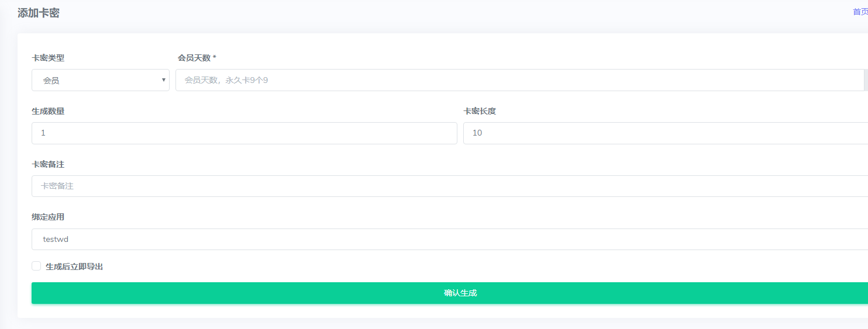Open the 卡密类型 dropdown showing 会员
Viewport: 868px width, 329px height.
(101, 80)
